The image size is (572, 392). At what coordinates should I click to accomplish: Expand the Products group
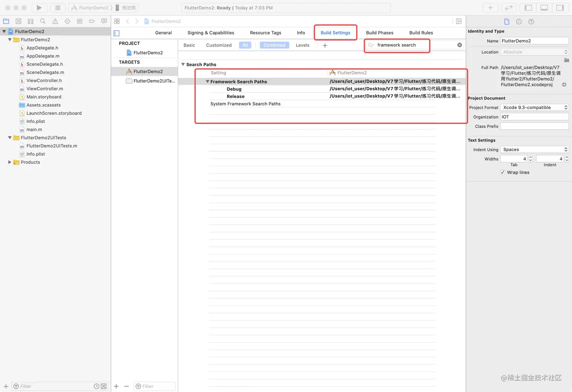pyautogui.click(x=10, y=162)
